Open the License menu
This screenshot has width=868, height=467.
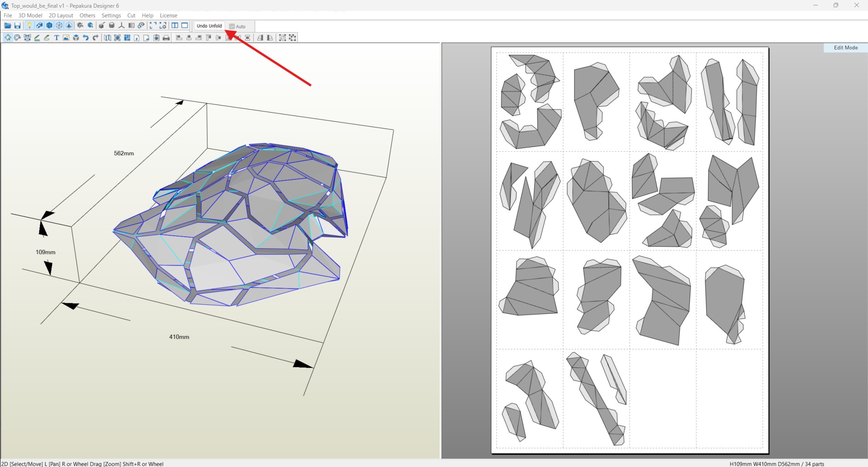click(169, 15)
